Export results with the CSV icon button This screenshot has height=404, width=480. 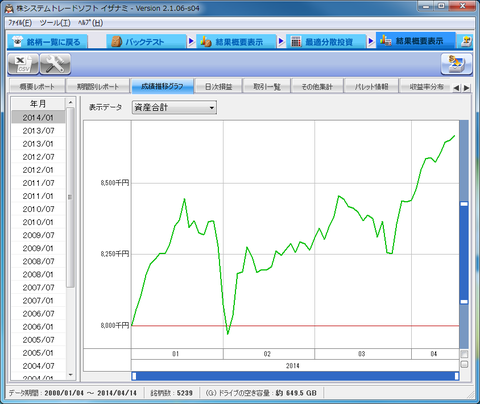(23, 64)
